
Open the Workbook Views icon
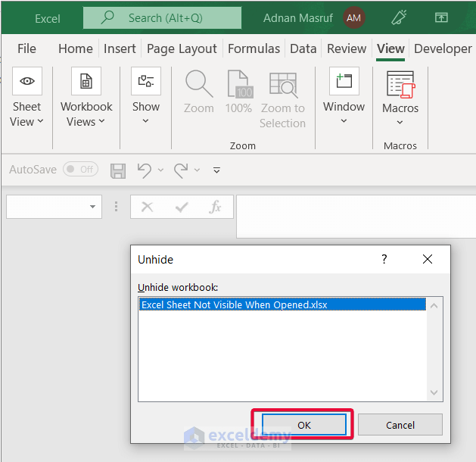coord(86,81)
